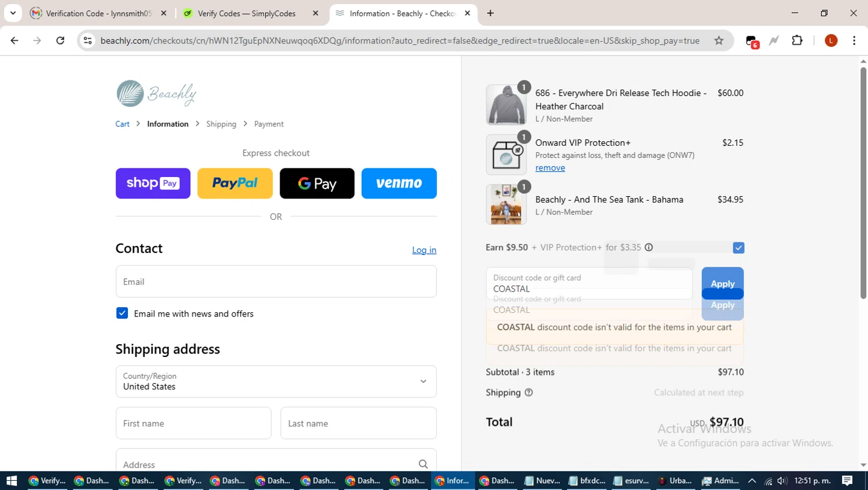The height and width of the screenshot is (490, 868).
Task: Open the esurv... Notepad taskbar window
Action: [630, 481]
